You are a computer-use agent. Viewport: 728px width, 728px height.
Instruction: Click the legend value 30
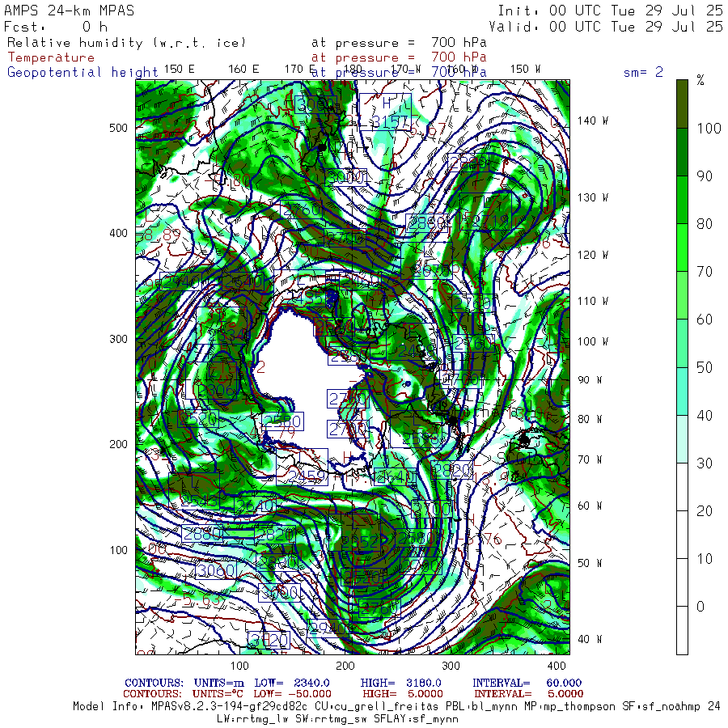pyautogui.click(x=705, y=463)
